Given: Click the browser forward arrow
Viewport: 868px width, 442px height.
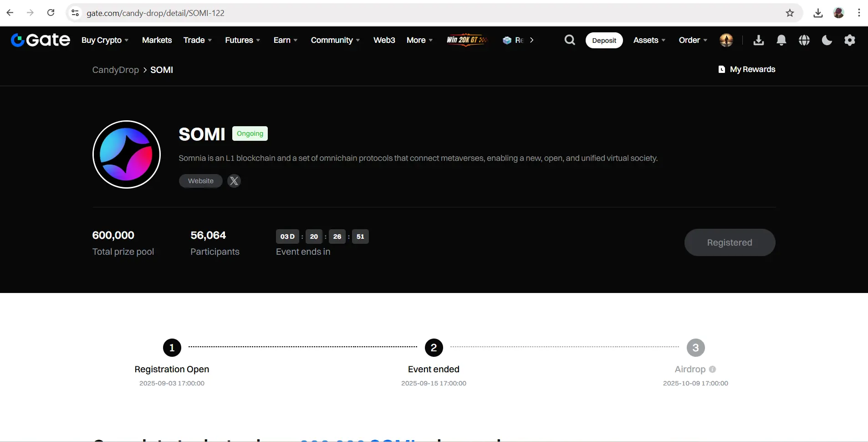Looking at the screenshot, I should click(31, 13).
